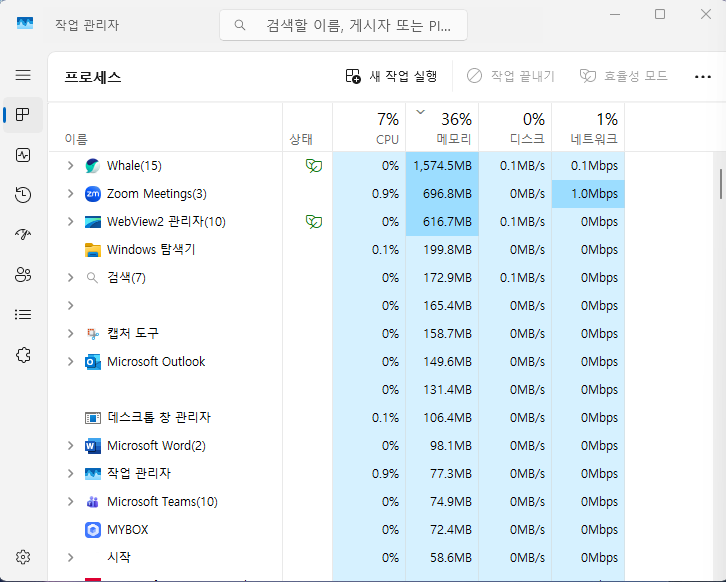Click the Zoom Meetings app icon
The height and width of the screenshot is (582, 726).
93,194
